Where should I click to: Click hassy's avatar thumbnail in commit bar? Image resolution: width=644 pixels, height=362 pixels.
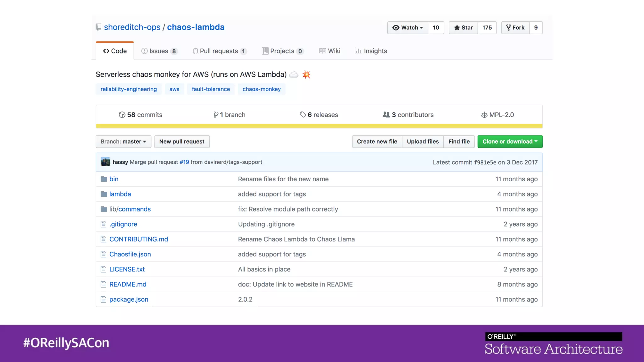tap(105, 162)
